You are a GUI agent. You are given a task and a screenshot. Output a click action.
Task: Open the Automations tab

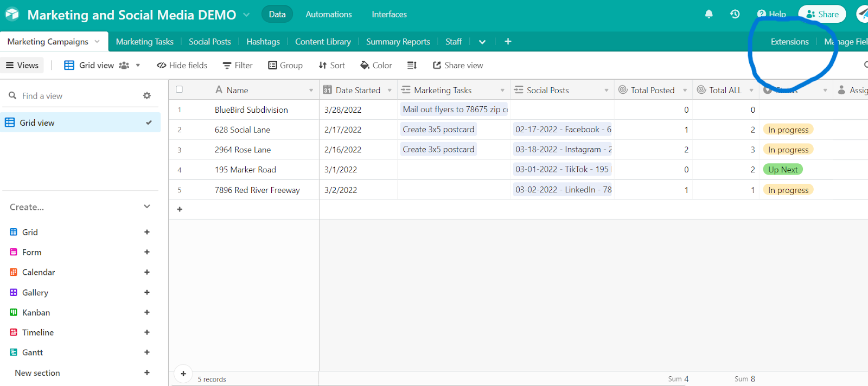point(328,14)
